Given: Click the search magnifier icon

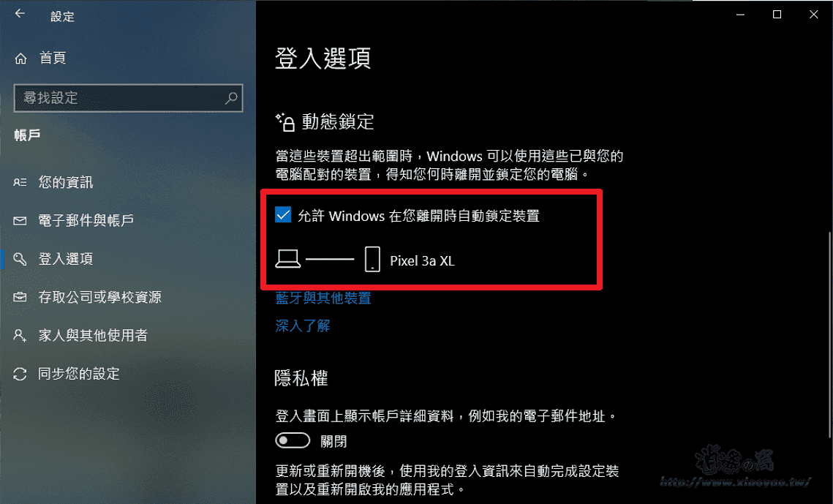Looking at the screenshot, I should pos(231,98).
